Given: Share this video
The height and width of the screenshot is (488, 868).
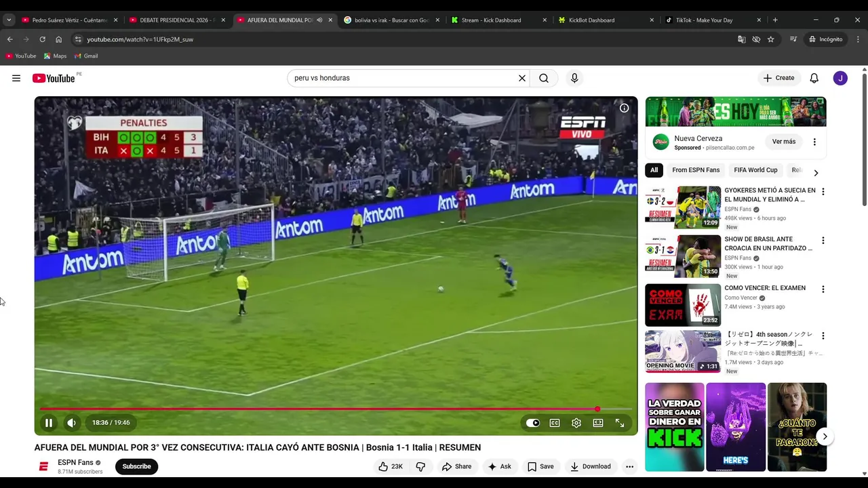Looking at the screenshot, I should (x=456, y=466).
